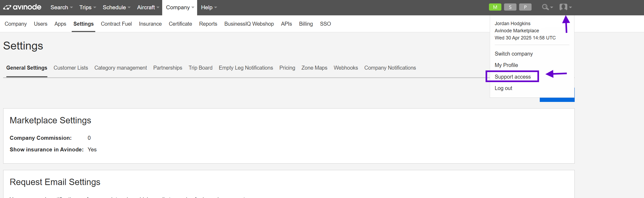The height and width of the screenshot is (198, 644).
Task: Click the Request Email Settings heading
Action: coord(55,182)
